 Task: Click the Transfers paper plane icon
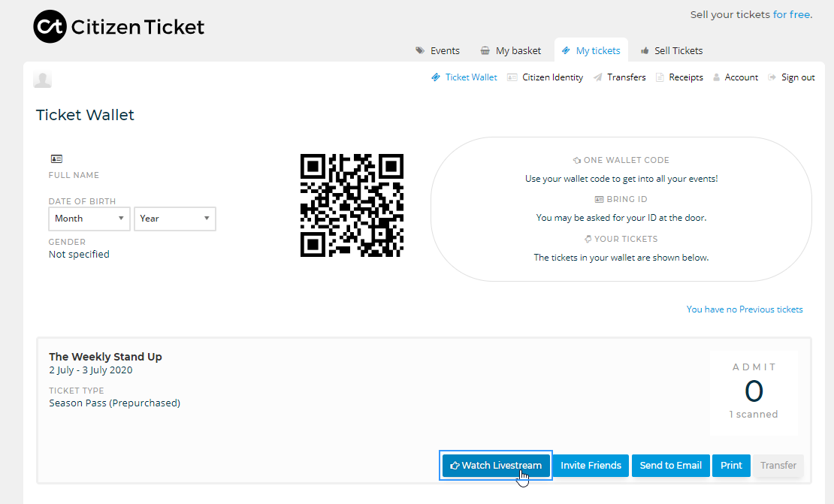point(598,77)
